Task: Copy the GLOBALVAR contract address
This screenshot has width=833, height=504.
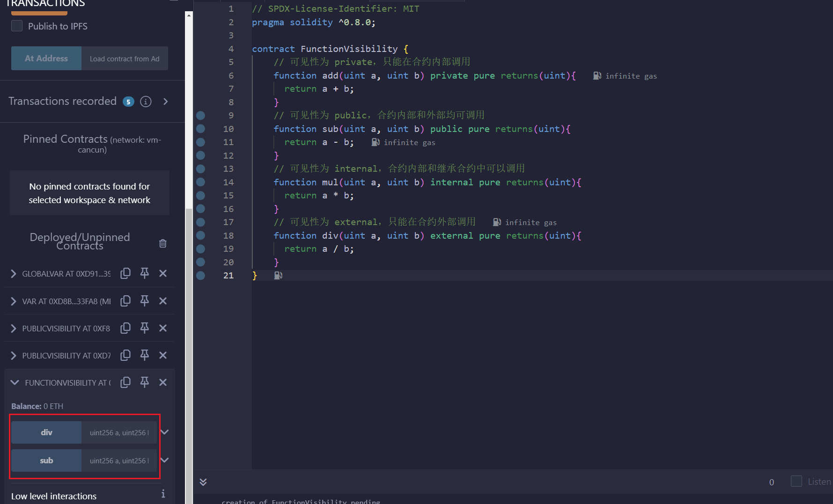Action: (125, 273)
